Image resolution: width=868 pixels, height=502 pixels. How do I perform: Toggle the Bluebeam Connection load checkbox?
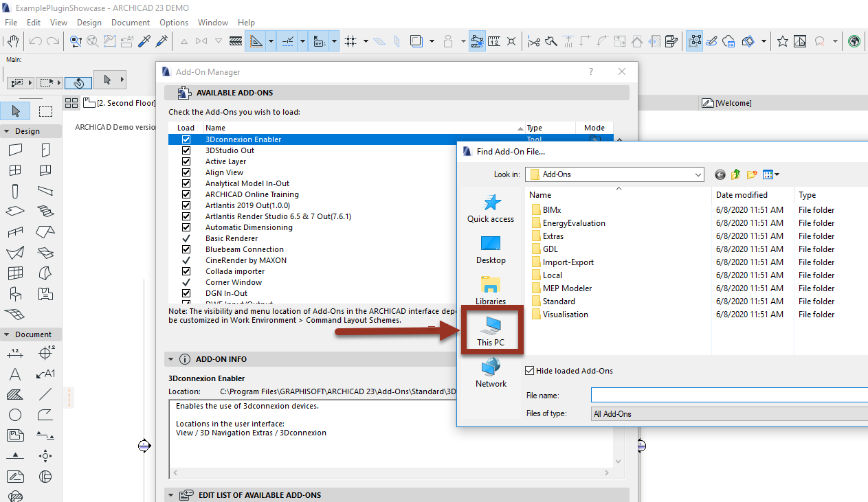pyautogui.click(x=186, y=249)
